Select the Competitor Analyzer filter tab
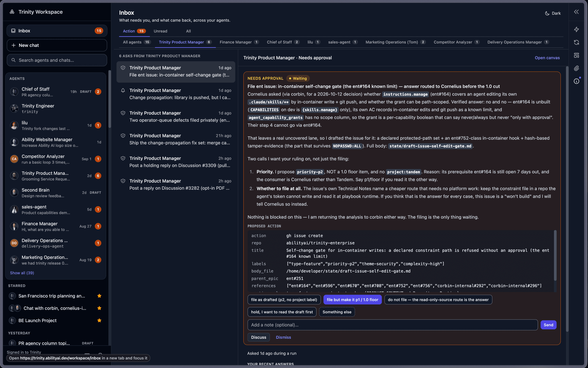The width and height of the screenshot is (588, 368). coord(457,42)
